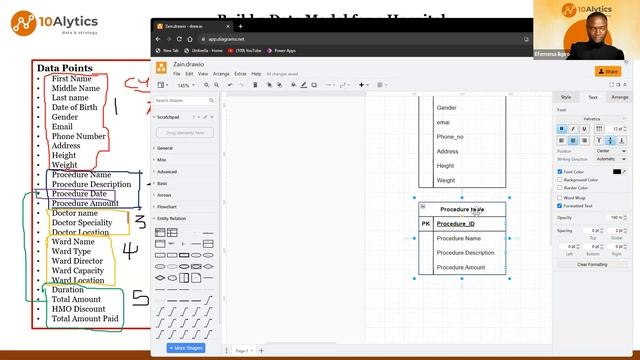Click the zoom in magnifier icon
640x360 pixels.
tap(206, 85)
